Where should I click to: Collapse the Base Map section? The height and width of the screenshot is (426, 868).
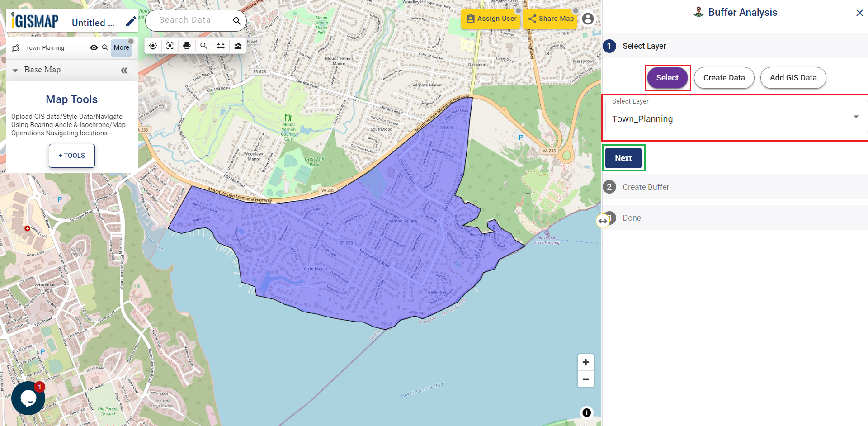click(x=15, y=70)
